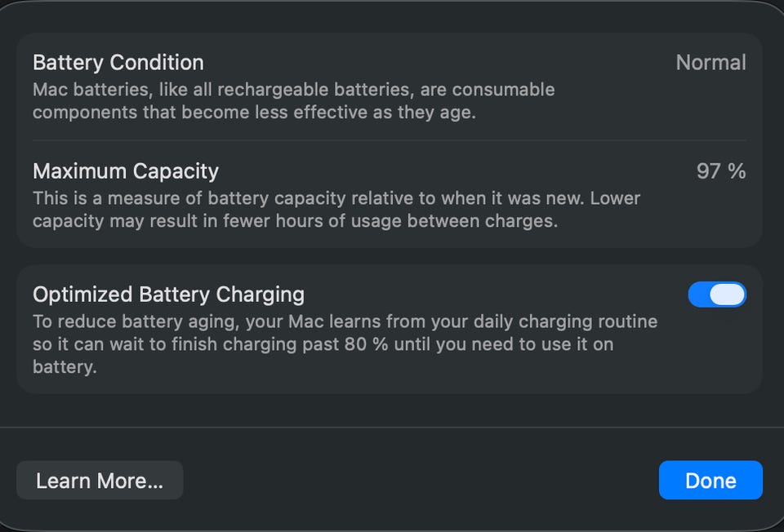784x532 pixels.
Task: Click the text about Mac batteries being consumable
Action: point(294,90)
